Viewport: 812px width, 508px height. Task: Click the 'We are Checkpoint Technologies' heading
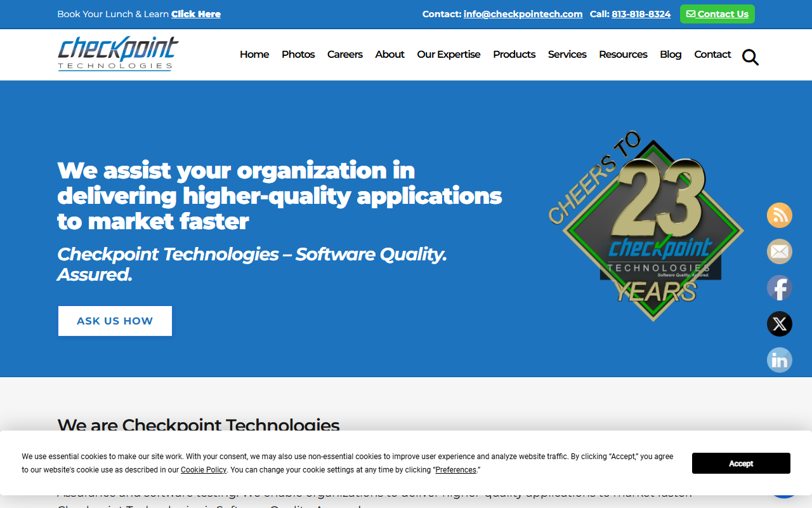pyautogui.click(x=199, y=425)
